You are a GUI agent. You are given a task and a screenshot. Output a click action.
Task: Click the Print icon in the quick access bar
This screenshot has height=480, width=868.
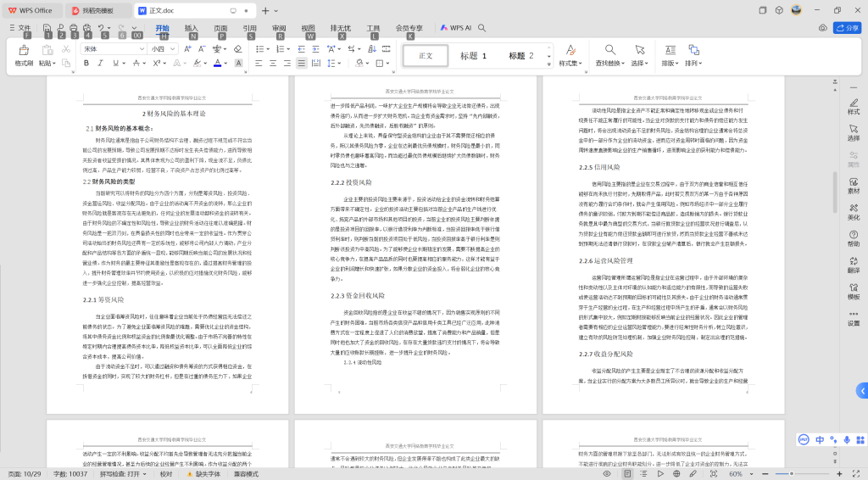[x=73, y=28]
